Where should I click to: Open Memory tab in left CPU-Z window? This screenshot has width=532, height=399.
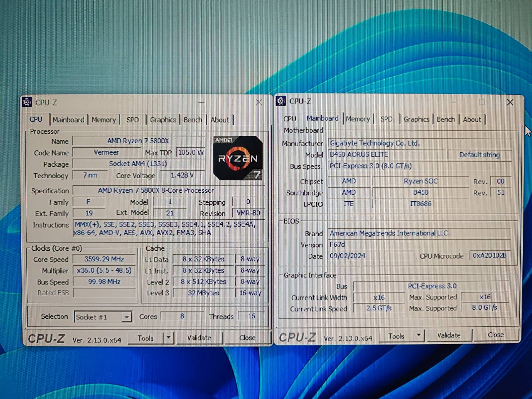point(104,120)
